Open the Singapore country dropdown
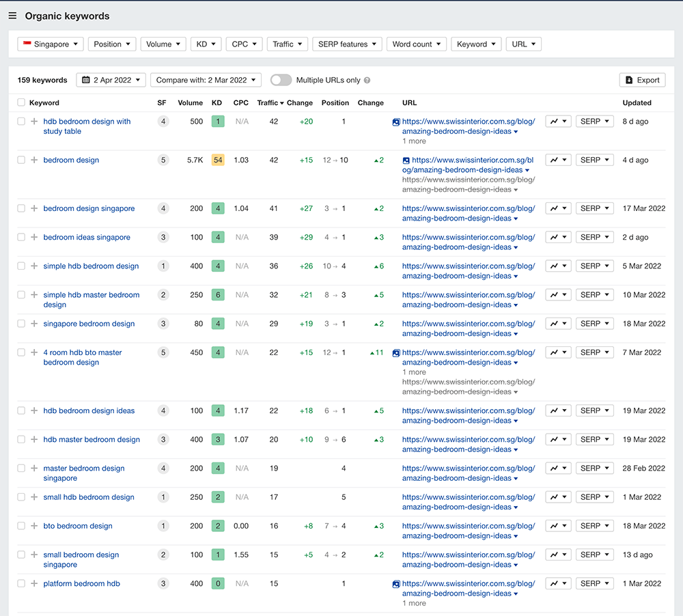The height and width of the screenshot is (616, 683). (x=51, y=44)
